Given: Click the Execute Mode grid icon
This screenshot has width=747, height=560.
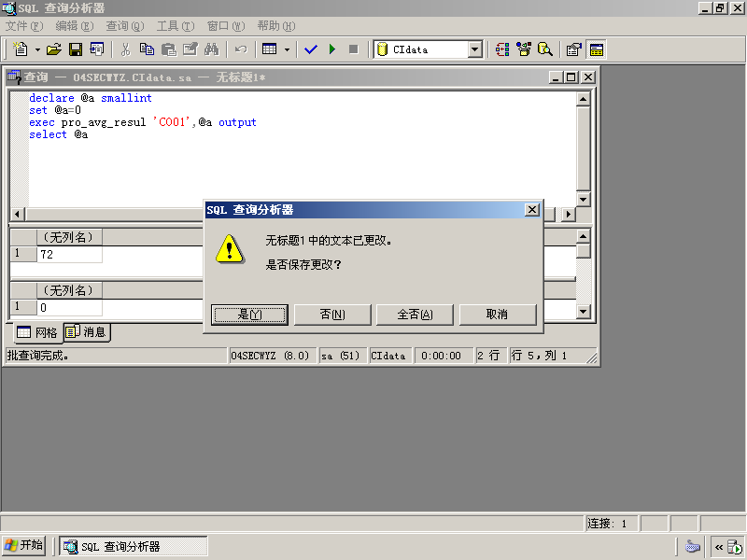Looking at the screenshot, I should coord(270,49).
